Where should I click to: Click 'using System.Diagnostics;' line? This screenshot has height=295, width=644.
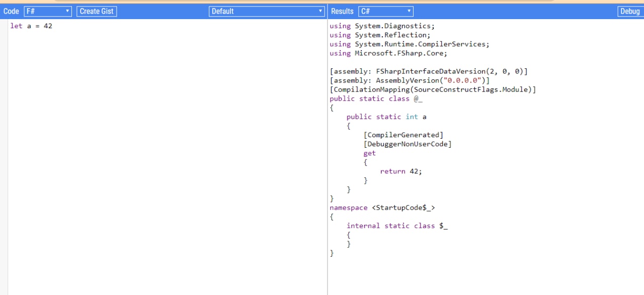point(382,26)
